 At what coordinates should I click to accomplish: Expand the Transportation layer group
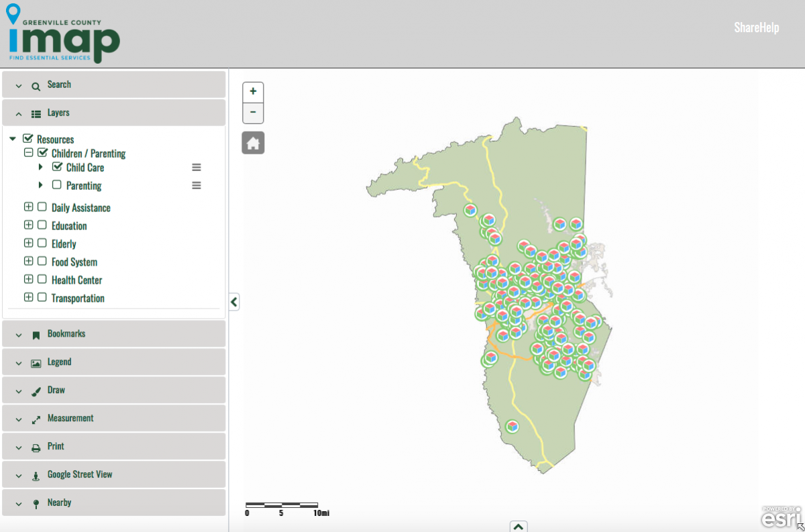(28, 298)
